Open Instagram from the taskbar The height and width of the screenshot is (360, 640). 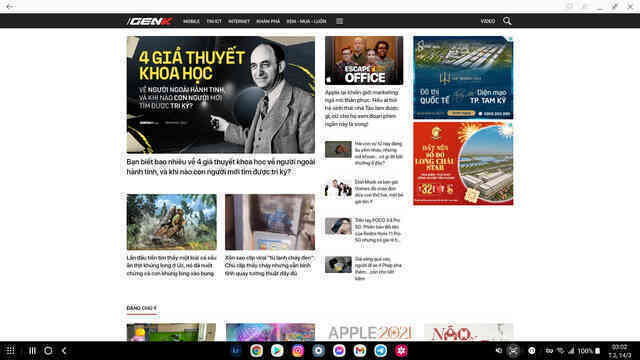(298, 351)
